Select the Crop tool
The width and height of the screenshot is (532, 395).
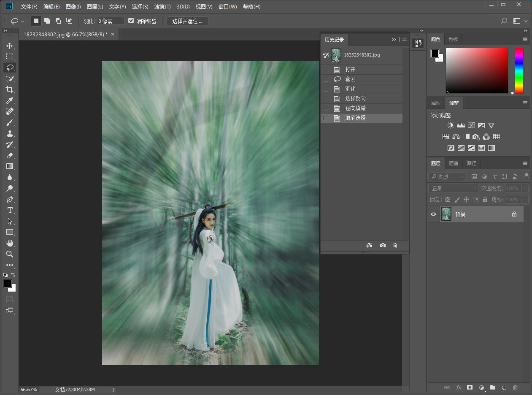(10, 89)
